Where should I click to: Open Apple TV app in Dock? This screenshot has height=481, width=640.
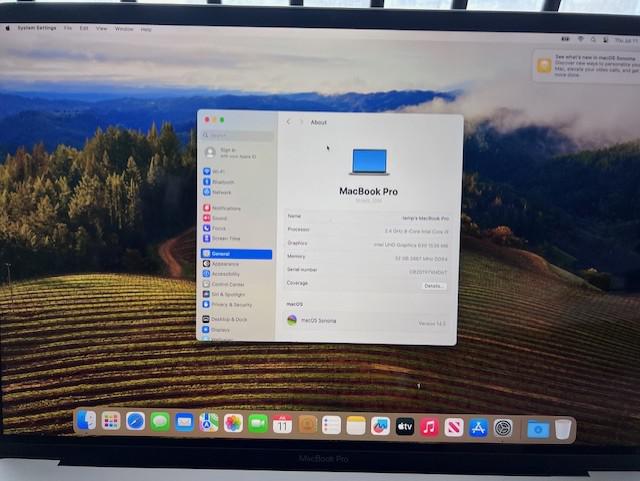tap(405, 427)
